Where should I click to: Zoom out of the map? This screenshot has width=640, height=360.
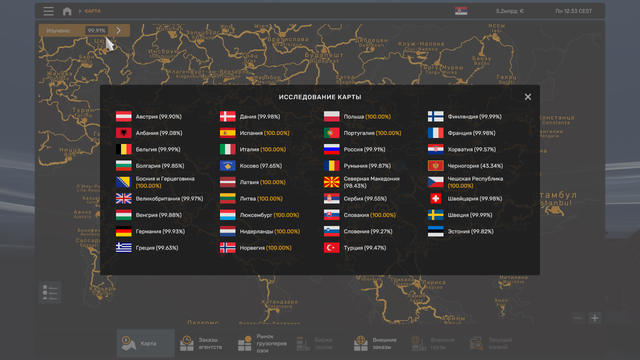578,318
